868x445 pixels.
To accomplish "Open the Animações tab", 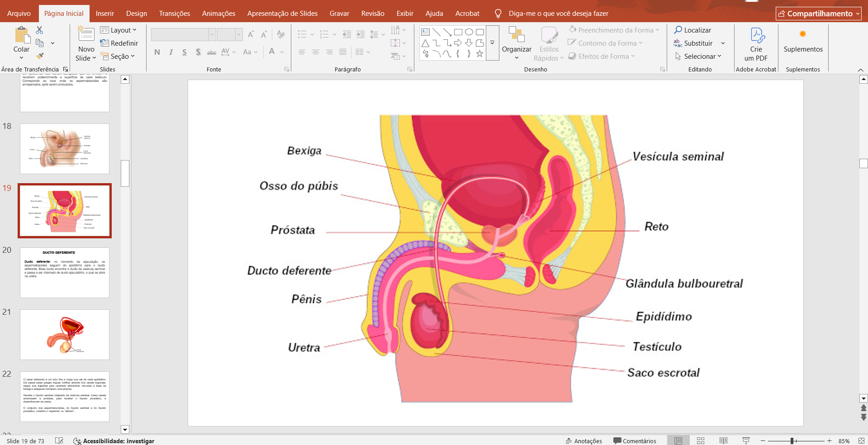I will pos(218,14).
